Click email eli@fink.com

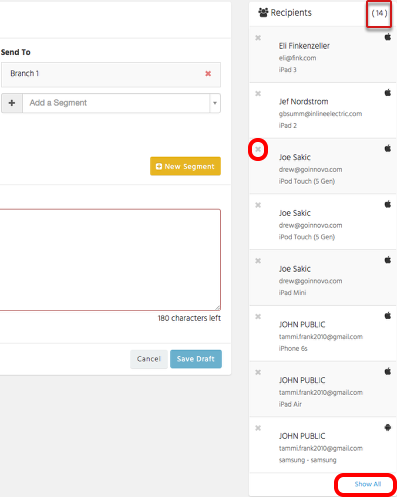pyautogui.click(x=297, y=58)
